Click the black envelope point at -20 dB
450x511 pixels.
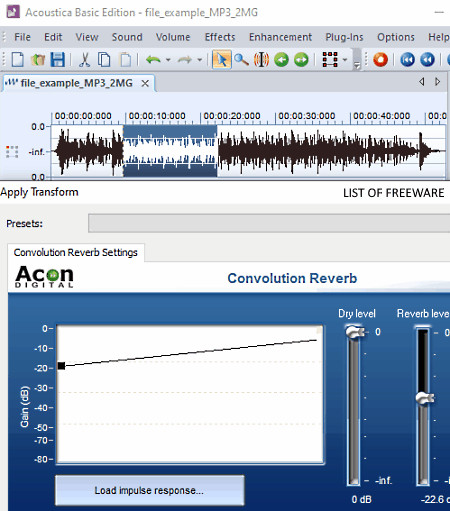(x=61, y=366)
